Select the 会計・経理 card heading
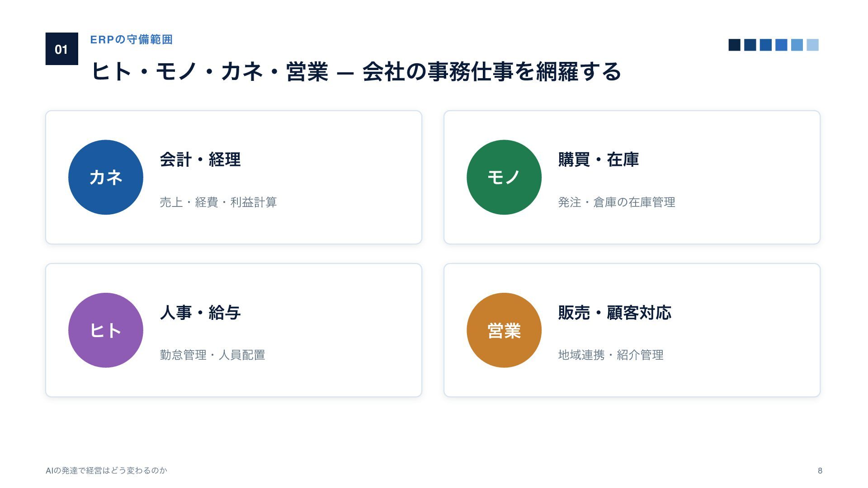The height and width of the screenshot is (488, 868). point(200,160)
